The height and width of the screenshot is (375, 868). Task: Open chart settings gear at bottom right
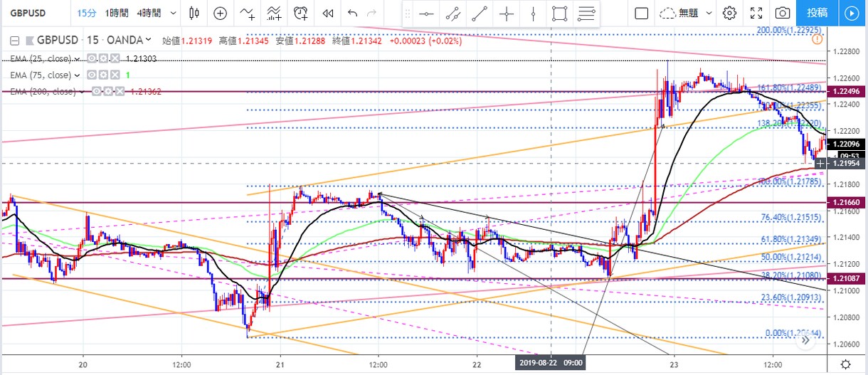pos(845,364)
